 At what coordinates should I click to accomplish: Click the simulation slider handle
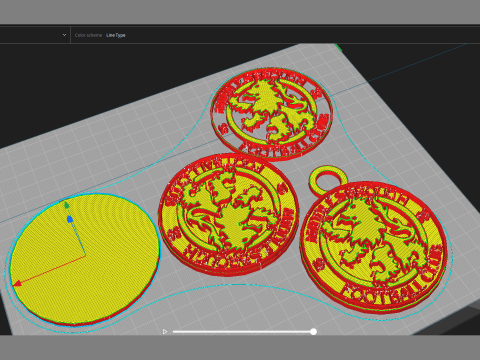pyautogui.click(x=313, y=331)
